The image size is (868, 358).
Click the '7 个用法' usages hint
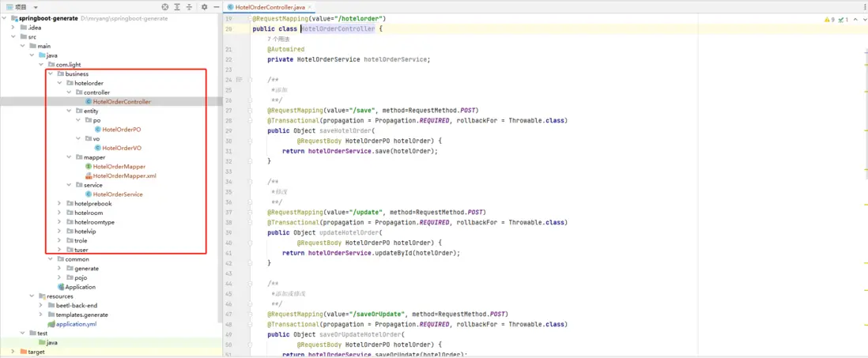pos(278,40)
